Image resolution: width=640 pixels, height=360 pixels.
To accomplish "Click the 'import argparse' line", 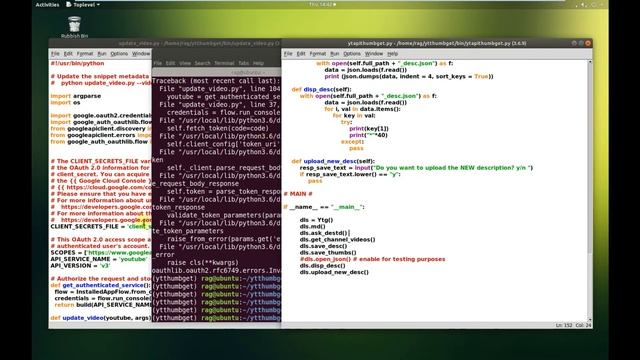I will 76,96.
